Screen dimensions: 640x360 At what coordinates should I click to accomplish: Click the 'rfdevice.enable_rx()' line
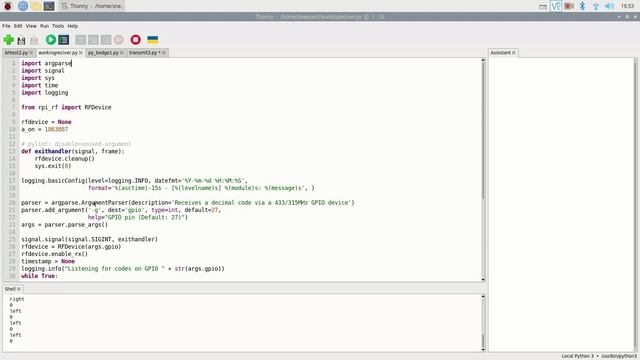(54, 254)
